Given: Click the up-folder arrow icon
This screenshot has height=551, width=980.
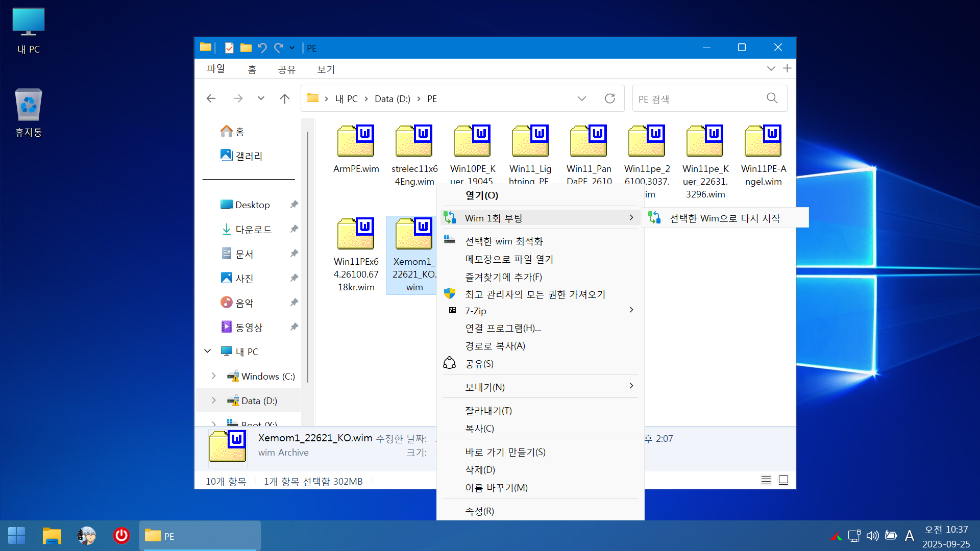Looking at the screenshot, I should (x=285, y=98).
